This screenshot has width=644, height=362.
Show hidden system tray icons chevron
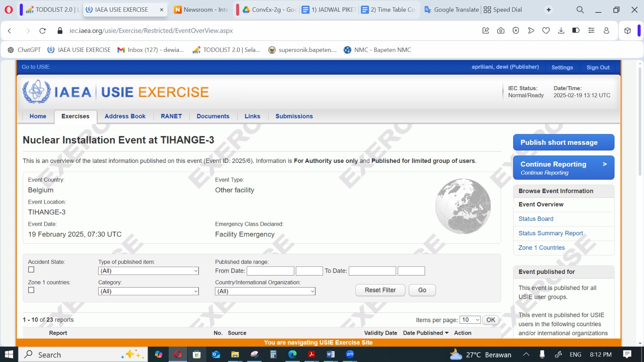pos(526,354)
